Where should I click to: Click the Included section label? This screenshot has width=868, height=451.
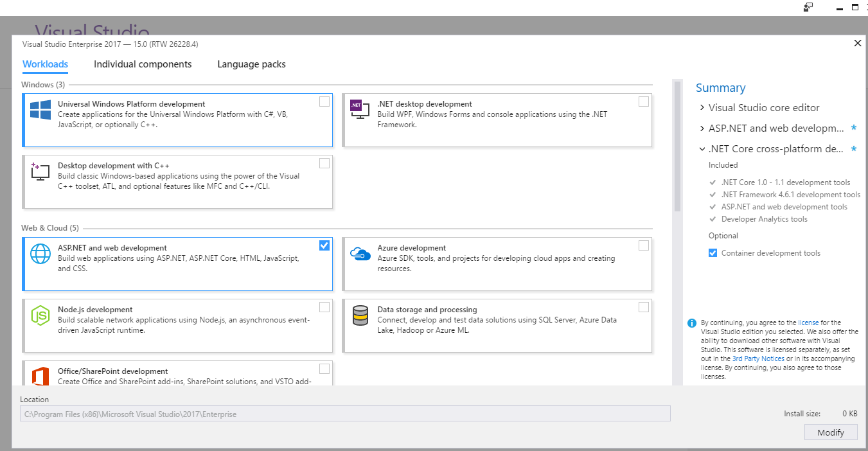coord(723,165)
